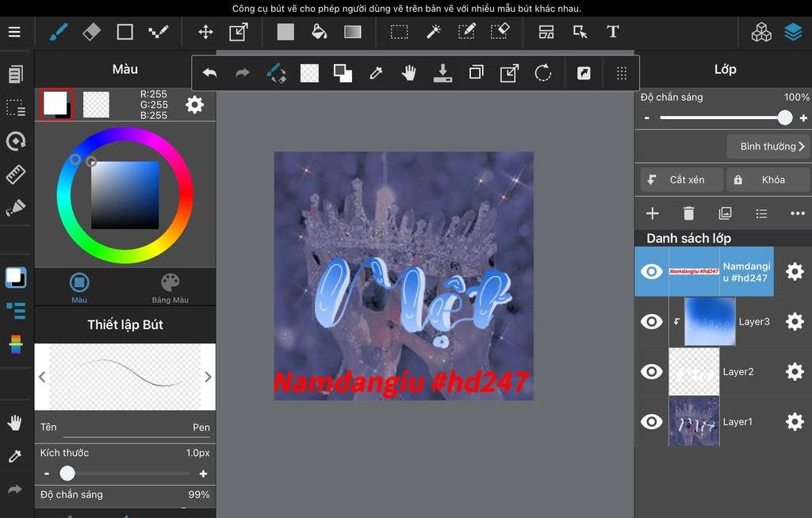This screenshot has height=518, width=812.
Task: Open settings gear for Namdangiu #hd247 layer
Action: pos(795,271)
